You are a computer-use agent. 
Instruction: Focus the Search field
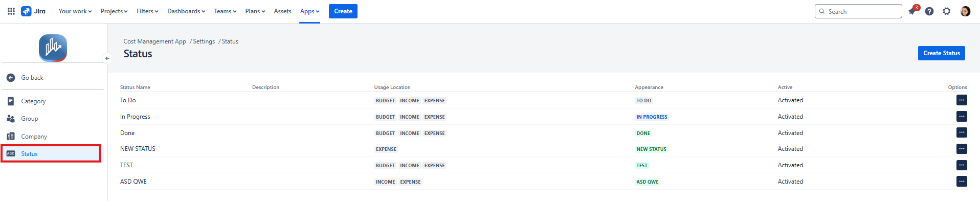click(858, 11)
